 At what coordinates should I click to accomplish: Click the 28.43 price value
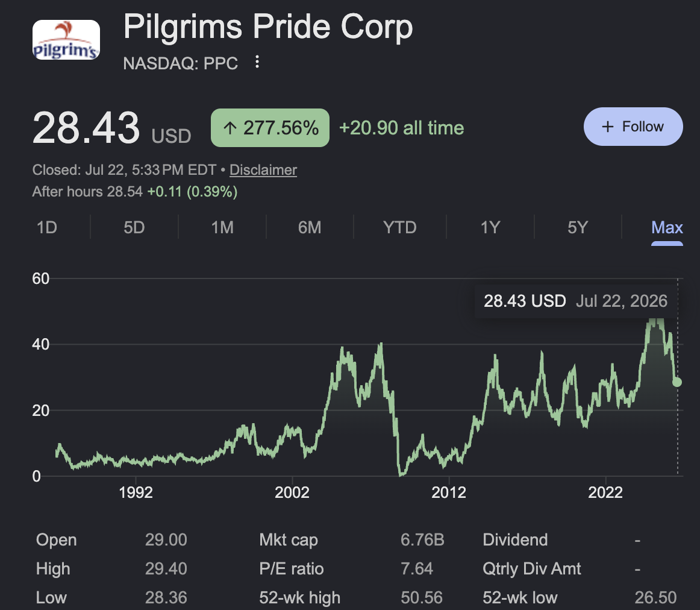tap(86, 128)
